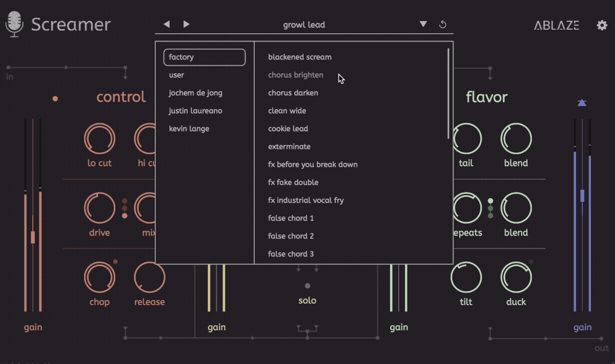
Task: Click the growl lead preset name
Action: (304, 25)
